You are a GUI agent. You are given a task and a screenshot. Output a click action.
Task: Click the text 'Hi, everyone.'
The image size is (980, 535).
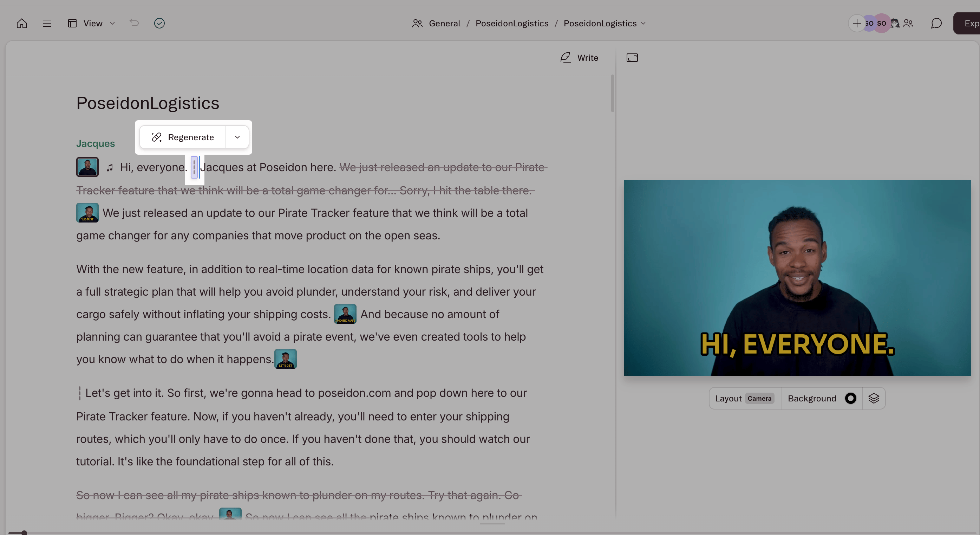(x=154, y=167)
